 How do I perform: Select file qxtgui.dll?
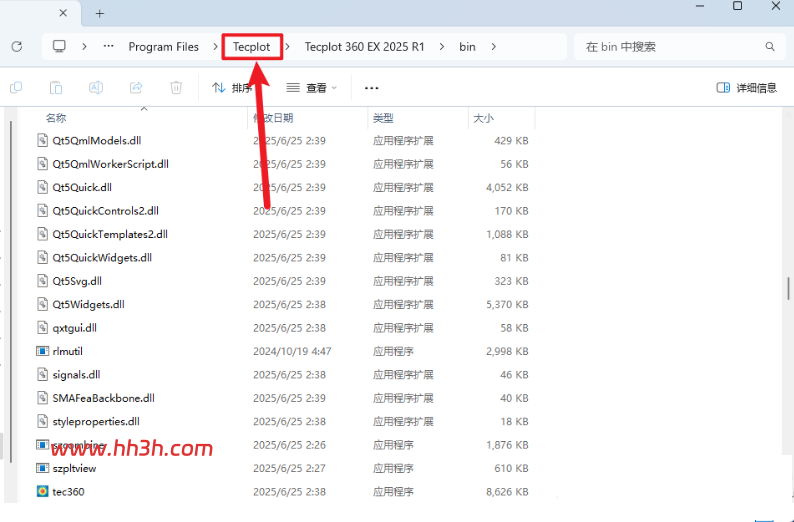coord(74,328)
